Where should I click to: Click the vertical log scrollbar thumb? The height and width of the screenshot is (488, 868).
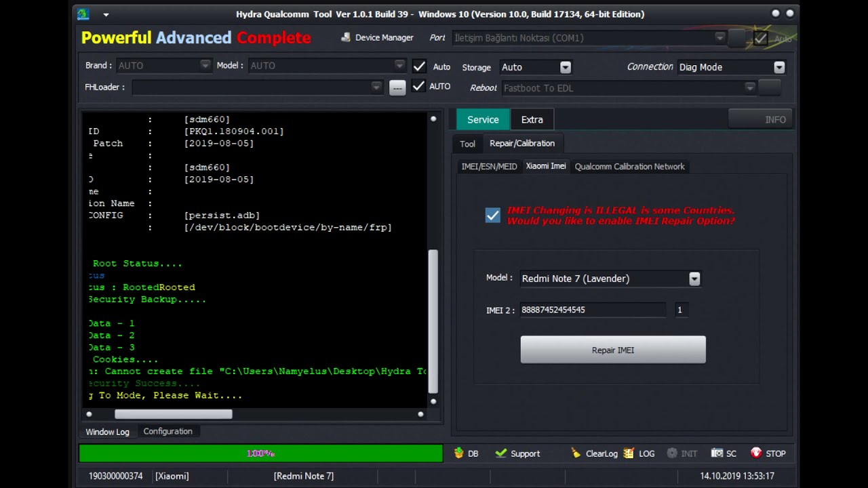click(x=433, y=322)
